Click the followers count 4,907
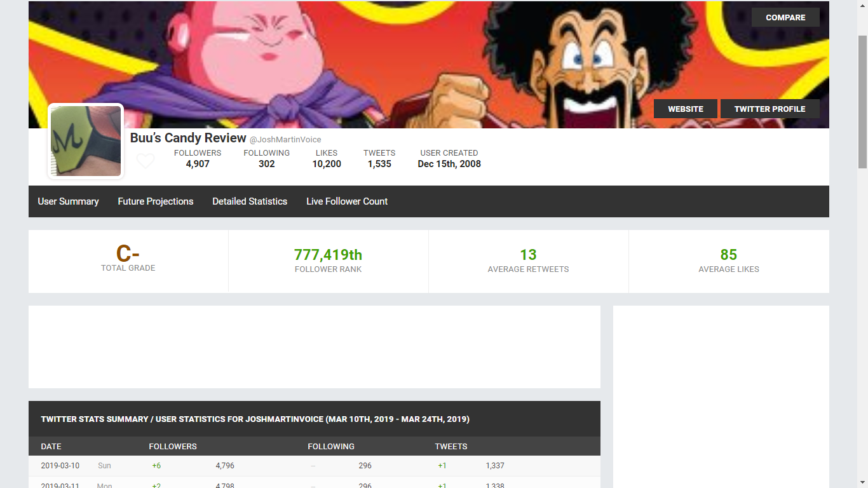Image resolution: width=868 pixels, height=488 pixels. click(x=198, y=164)
